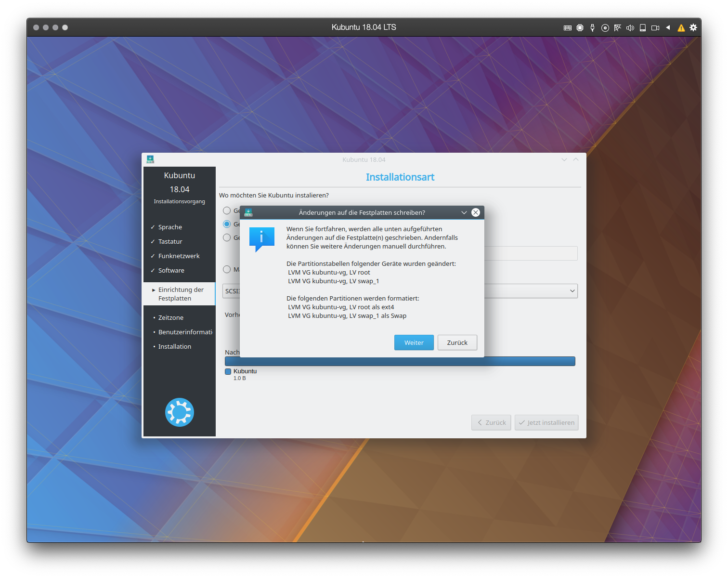Click the '1.0 B' partition size text
Viewport: 728px width, 578px height.
[240, 379]
